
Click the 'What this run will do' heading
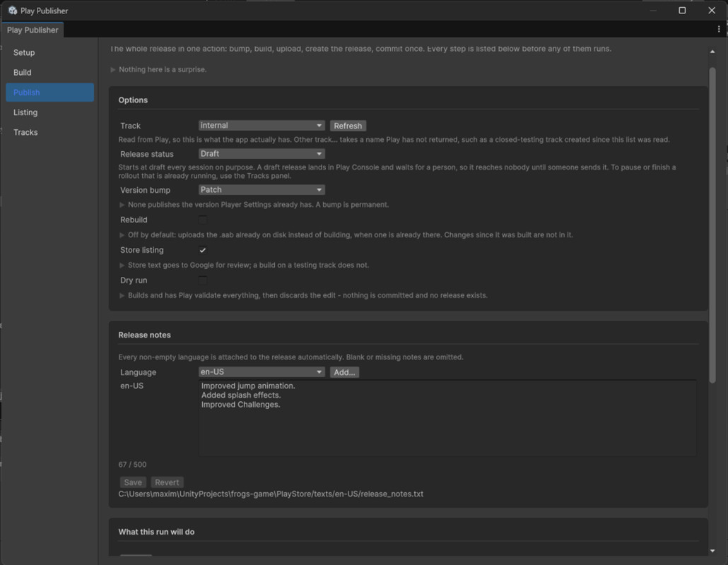[156, 532]
